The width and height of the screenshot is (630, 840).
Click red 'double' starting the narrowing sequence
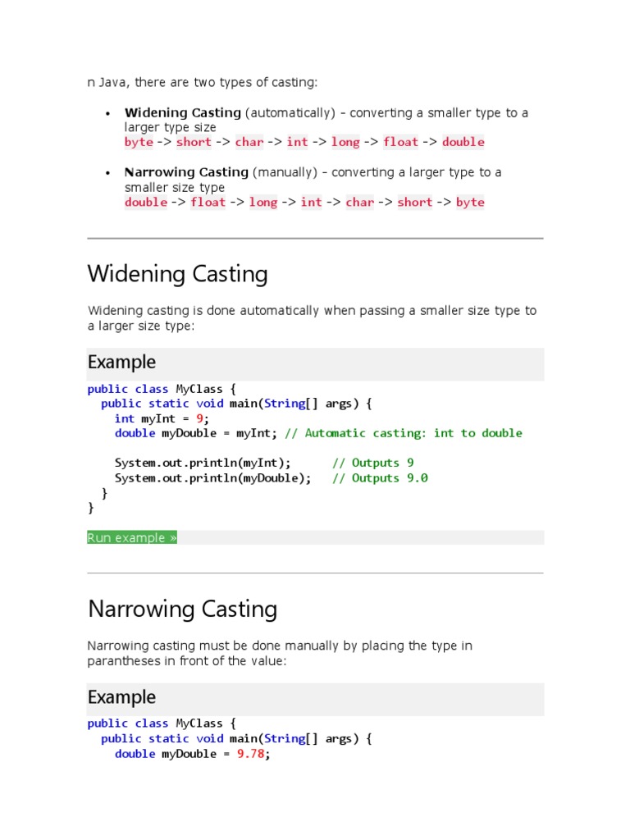click(x=145, y=203)
